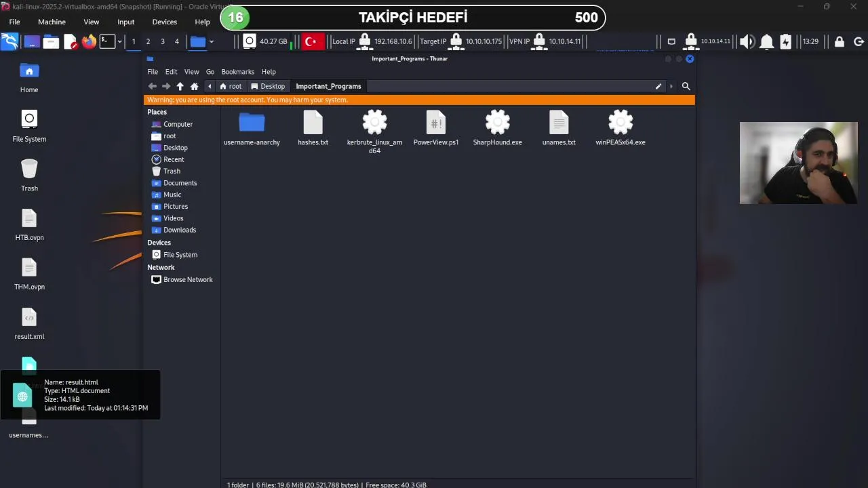This screenshot has height=488, width=868.
Task: Click the 13:29 clock
Action: [810, 41]
